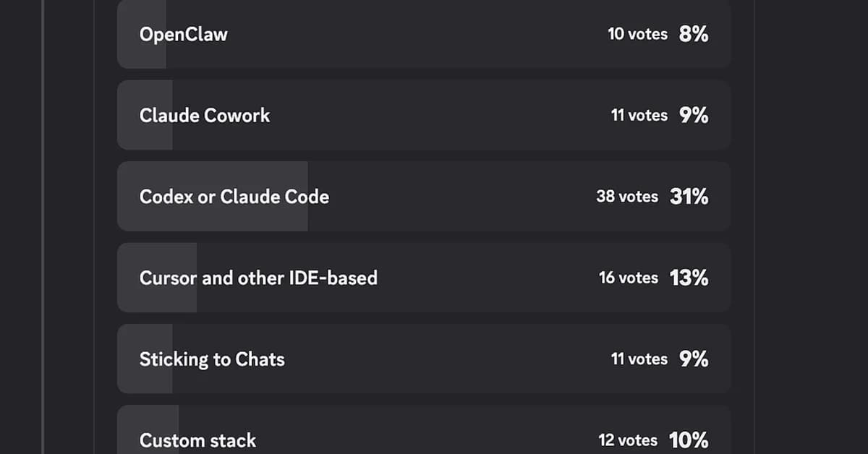868x454 pixels.
Task: View the 12 votes for Custom stack
Action: coord(628,440)
